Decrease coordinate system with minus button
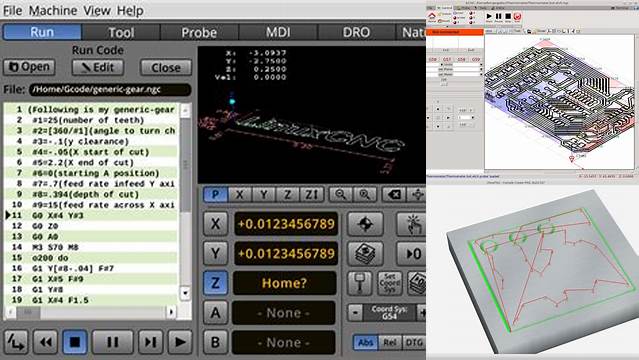The height and width of the screenshot is (360, 639). pos(355,313)
